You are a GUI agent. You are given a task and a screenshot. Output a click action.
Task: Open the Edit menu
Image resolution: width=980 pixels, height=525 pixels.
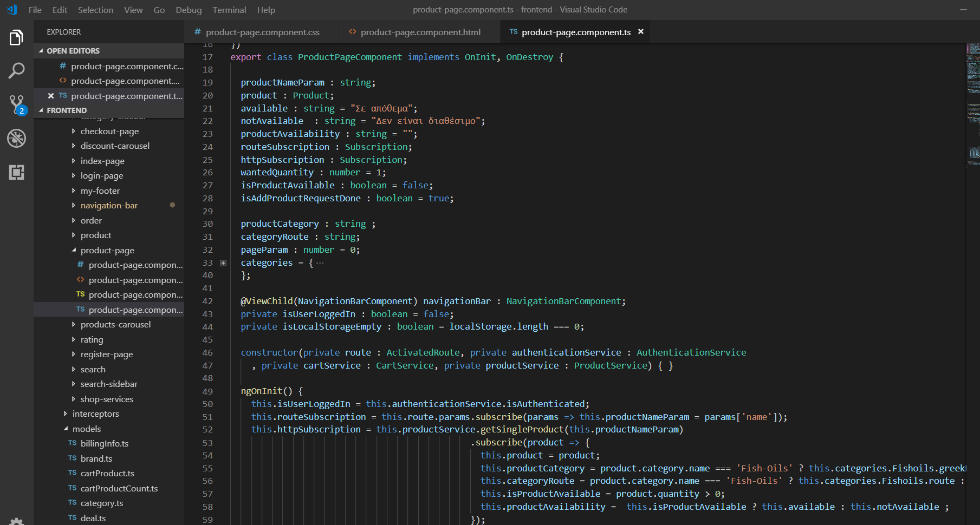pos(60,10)
